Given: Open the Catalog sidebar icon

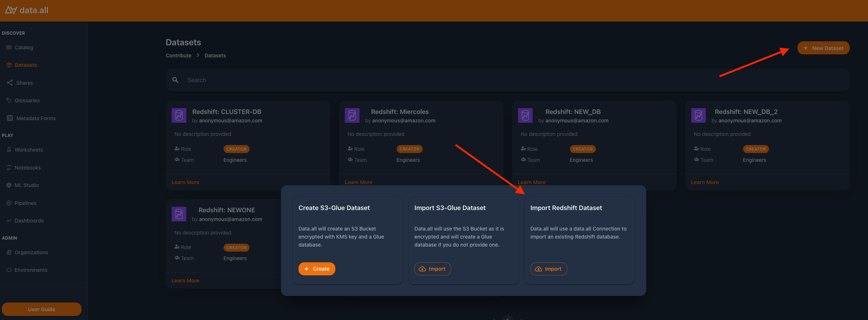Looking at the screenshot, I should point(9,47).
